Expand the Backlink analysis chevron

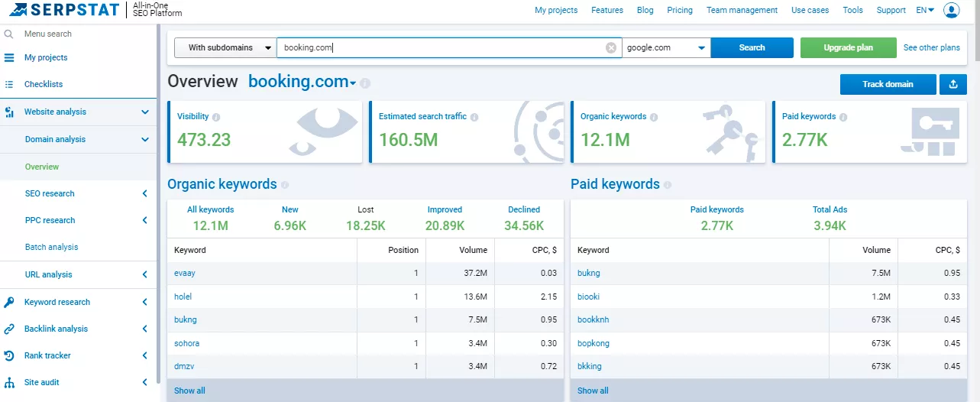coord(144,329)
